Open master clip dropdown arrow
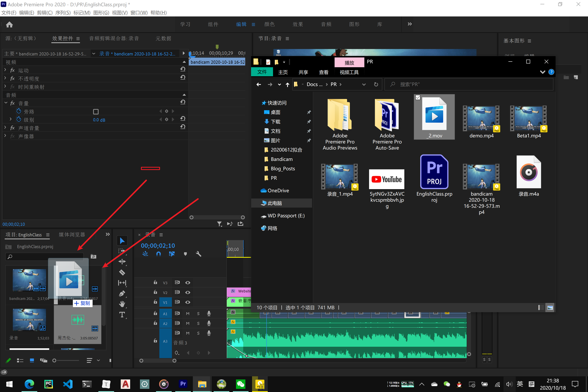Viewport: 588px width, 392px height. pos(93,54)
